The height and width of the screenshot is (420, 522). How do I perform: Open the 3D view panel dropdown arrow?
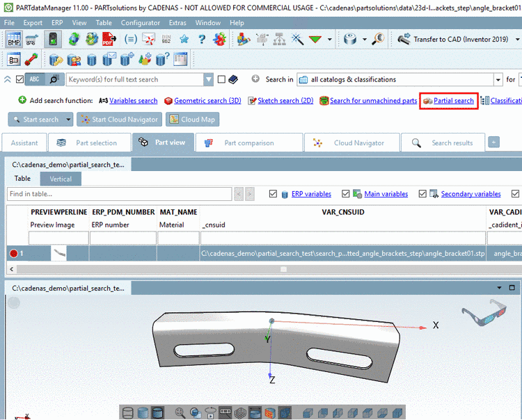[x=499, y=288]
